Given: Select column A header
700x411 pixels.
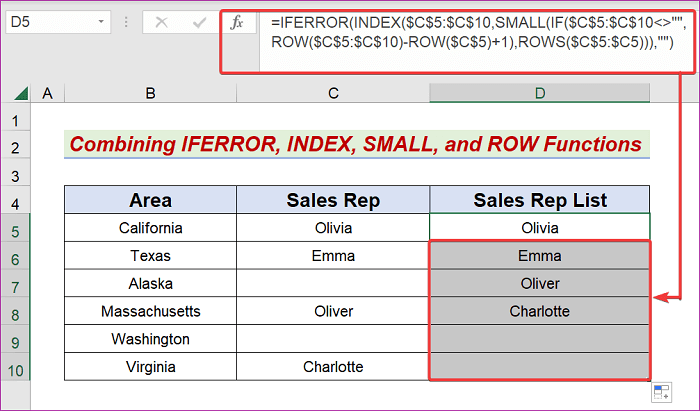Looking at the screenshot, I should [x=47, y=93].
